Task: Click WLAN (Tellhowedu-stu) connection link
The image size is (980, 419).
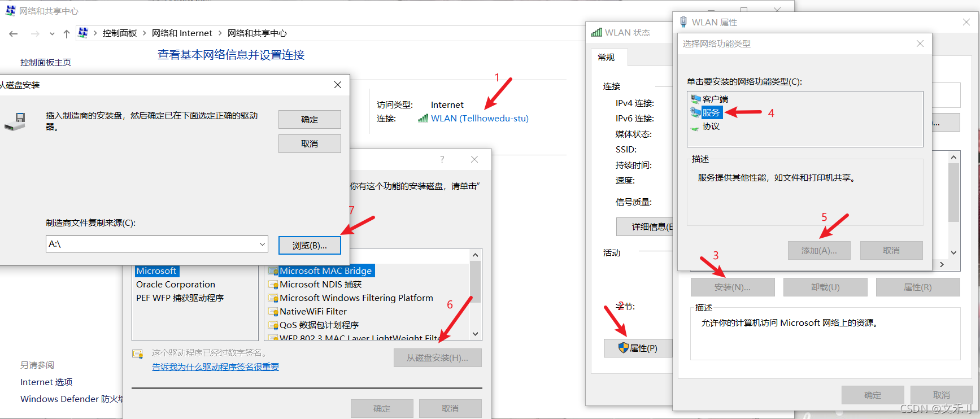Action: [x=480, y=119]
